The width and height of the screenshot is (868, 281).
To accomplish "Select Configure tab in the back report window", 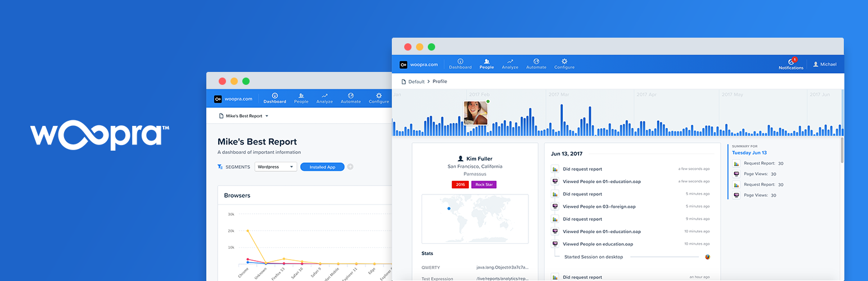I will (x=379, y=98).
